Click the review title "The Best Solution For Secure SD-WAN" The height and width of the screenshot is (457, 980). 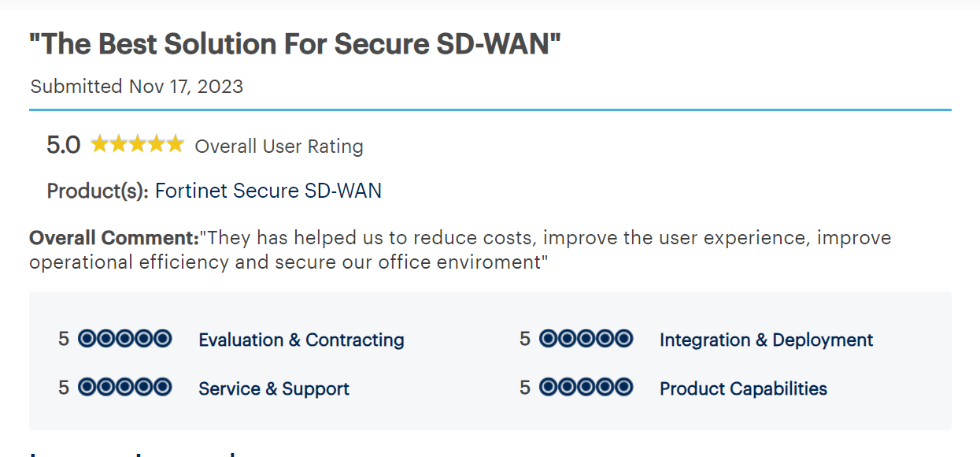[294, 45]
